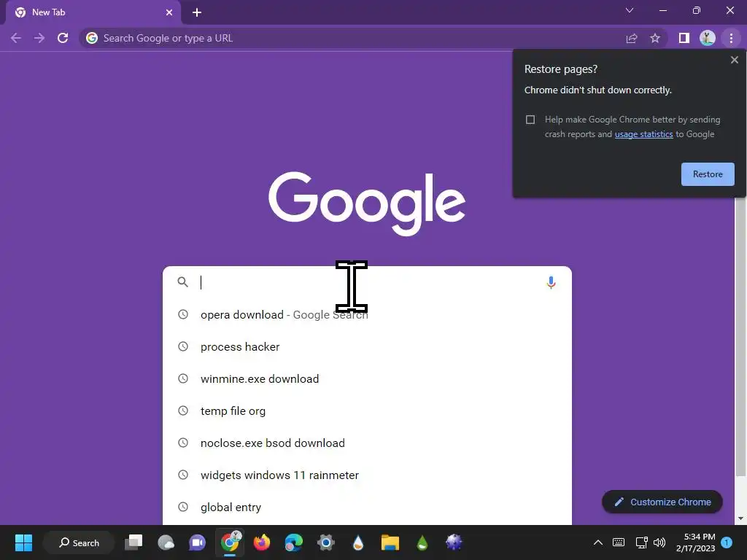The width and height of the screenshot is (747, 560).
Task: Open the notification badge in tray
Action: coord(727,542)
